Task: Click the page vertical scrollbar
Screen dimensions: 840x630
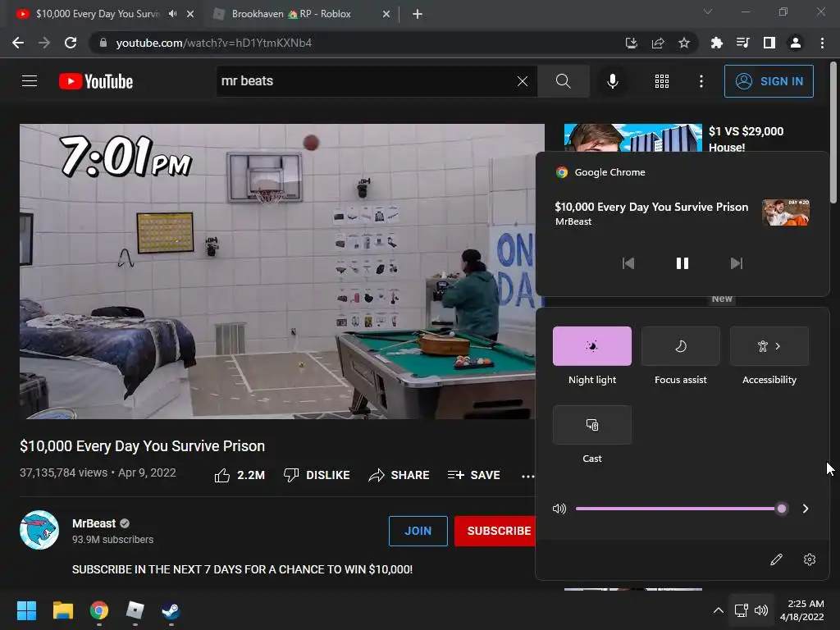Action: (833, 131)
